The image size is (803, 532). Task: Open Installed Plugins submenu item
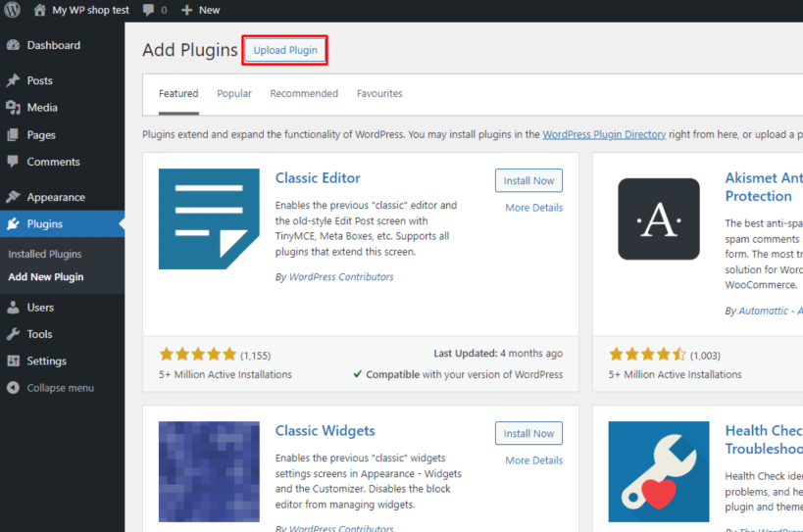[44, 254]
